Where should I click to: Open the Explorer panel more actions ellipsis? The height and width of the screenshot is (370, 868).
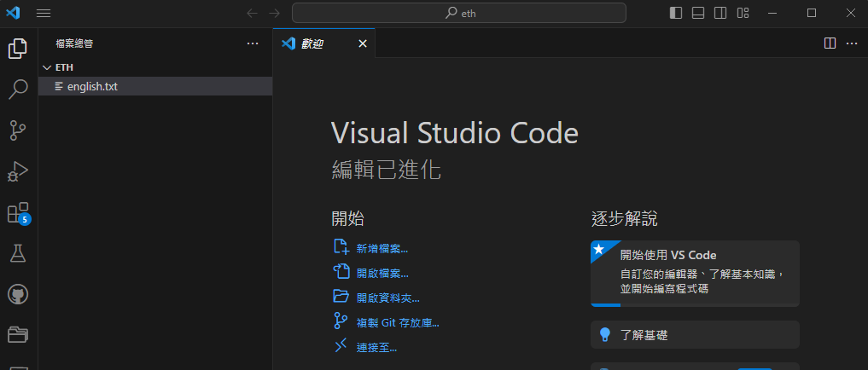tap(253, 43)
